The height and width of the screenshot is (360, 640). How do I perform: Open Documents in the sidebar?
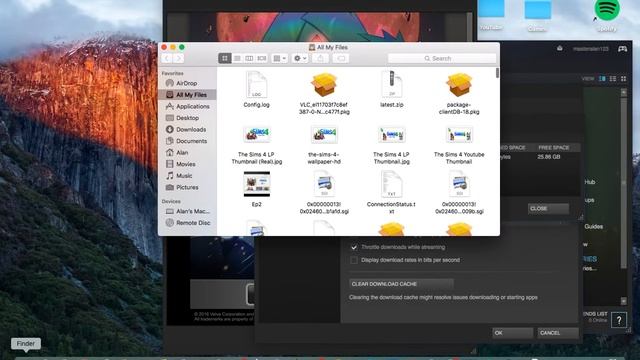coord(187,141)
